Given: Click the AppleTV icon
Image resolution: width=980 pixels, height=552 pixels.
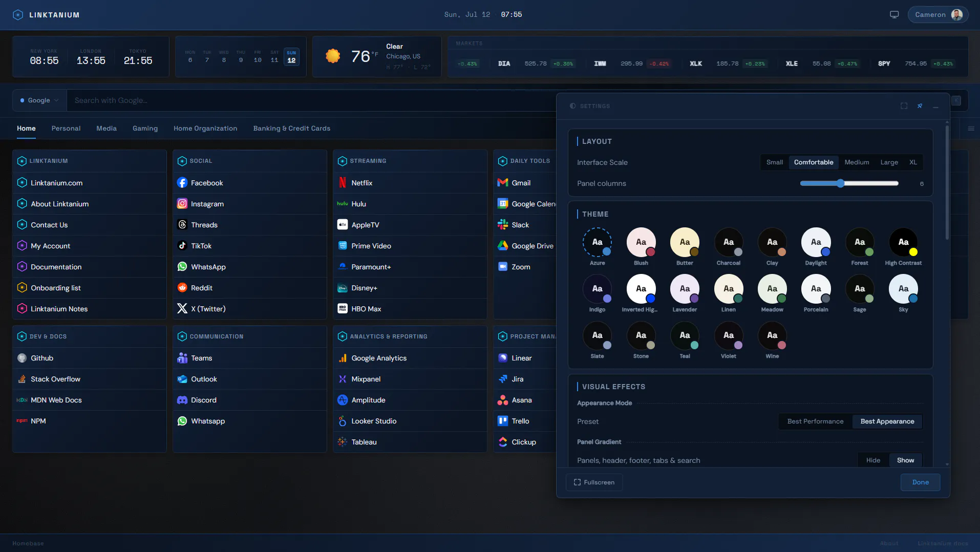Looking at the screenshot, I should [x=343, y=225].
